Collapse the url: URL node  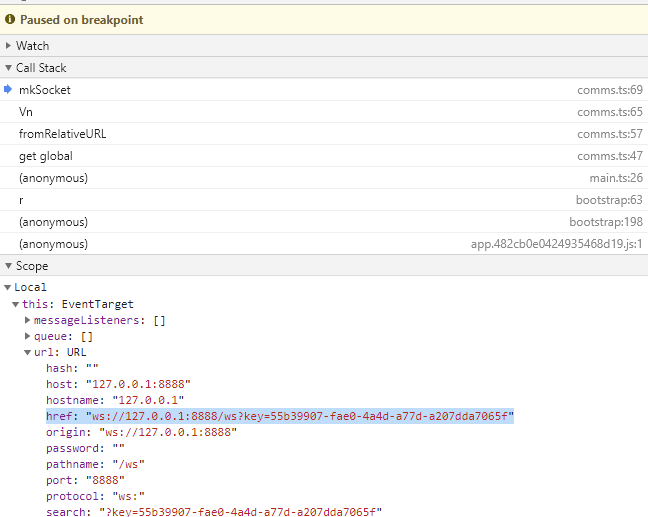[x=27, y=353]
